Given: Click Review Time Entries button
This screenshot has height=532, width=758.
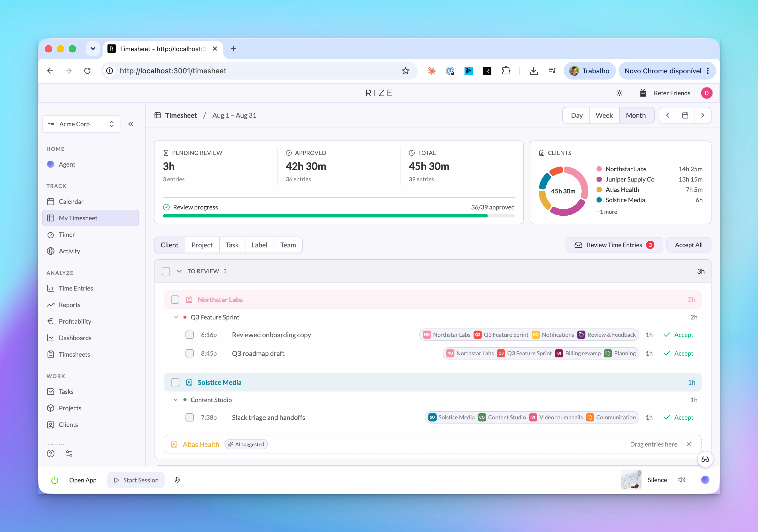Looking at the screenshot, I should pyautogui.click(x=614, y=245).
